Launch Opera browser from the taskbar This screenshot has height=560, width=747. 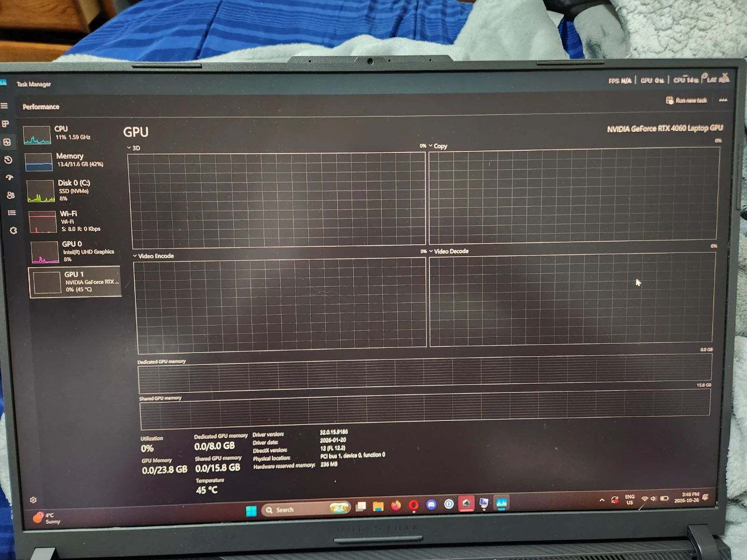click(413, 505)
